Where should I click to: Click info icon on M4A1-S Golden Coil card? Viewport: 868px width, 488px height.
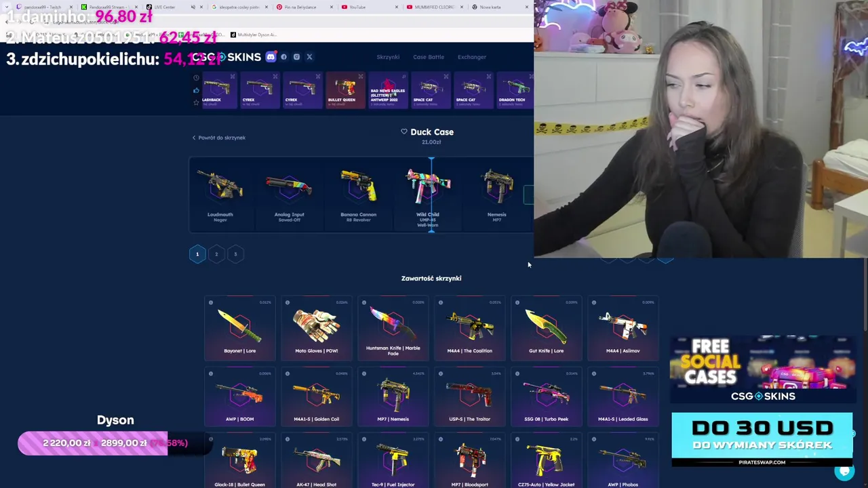[288, 373]
